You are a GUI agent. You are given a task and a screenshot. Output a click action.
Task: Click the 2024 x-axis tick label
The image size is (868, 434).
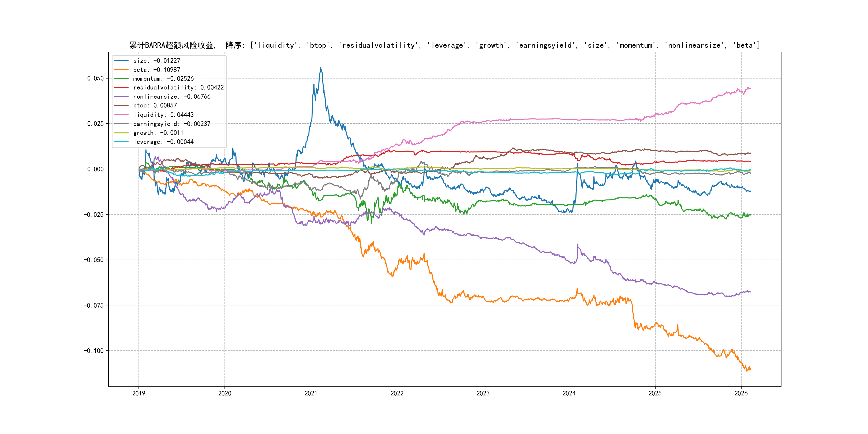click(569, 393)
